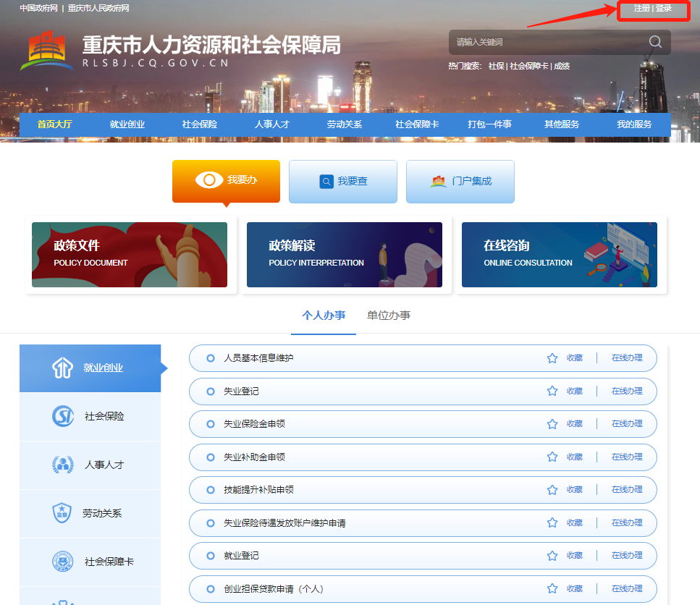Open the 人事人才 navigation menu
Screen dimensions: 700x605
pos(272,124)
